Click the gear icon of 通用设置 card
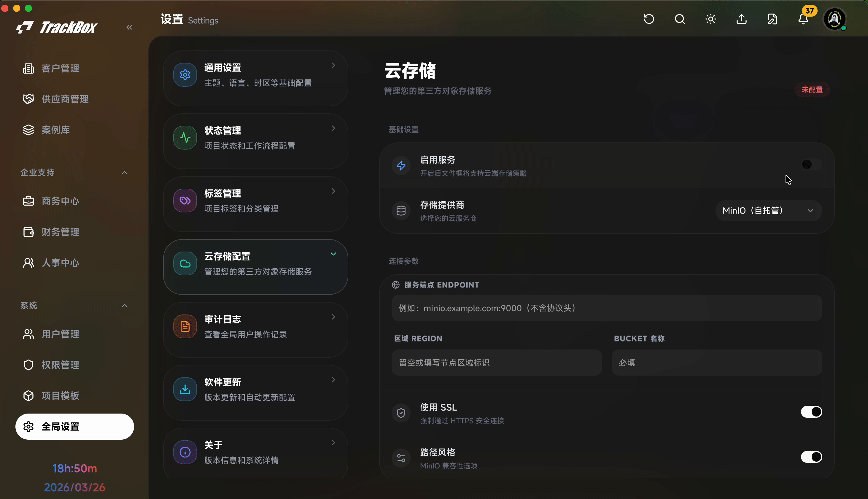The image size is (868, 499). (x=185, y=75)
